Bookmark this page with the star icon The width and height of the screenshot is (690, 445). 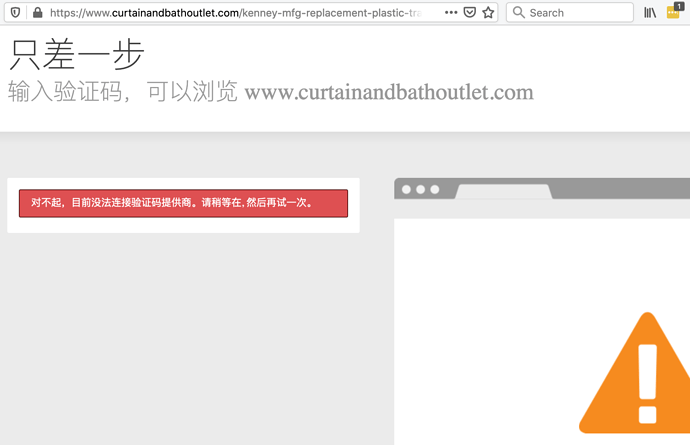click(x=488, y=12)
